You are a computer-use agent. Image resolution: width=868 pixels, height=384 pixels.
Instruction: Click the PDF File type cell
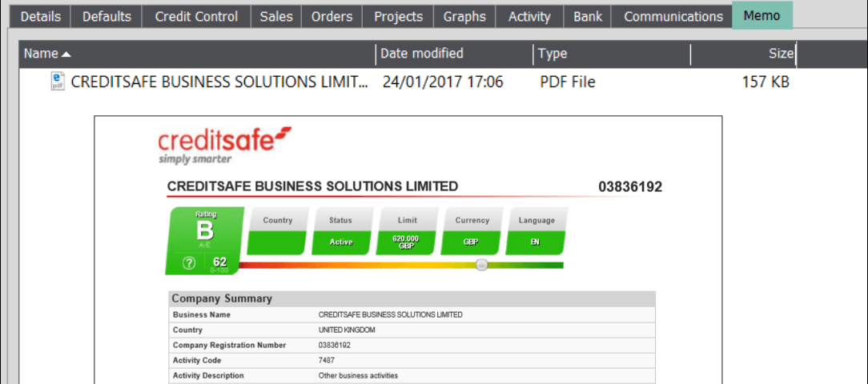(x=568, y=82)
